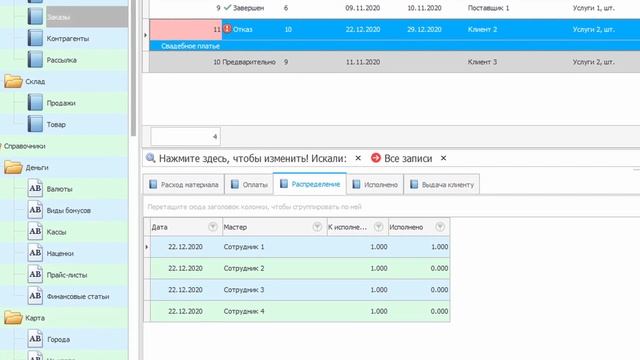Click the AB icon beside Виды бонусов
The width and height of the screenshot is (640, 360).
(x=35, y=210)
